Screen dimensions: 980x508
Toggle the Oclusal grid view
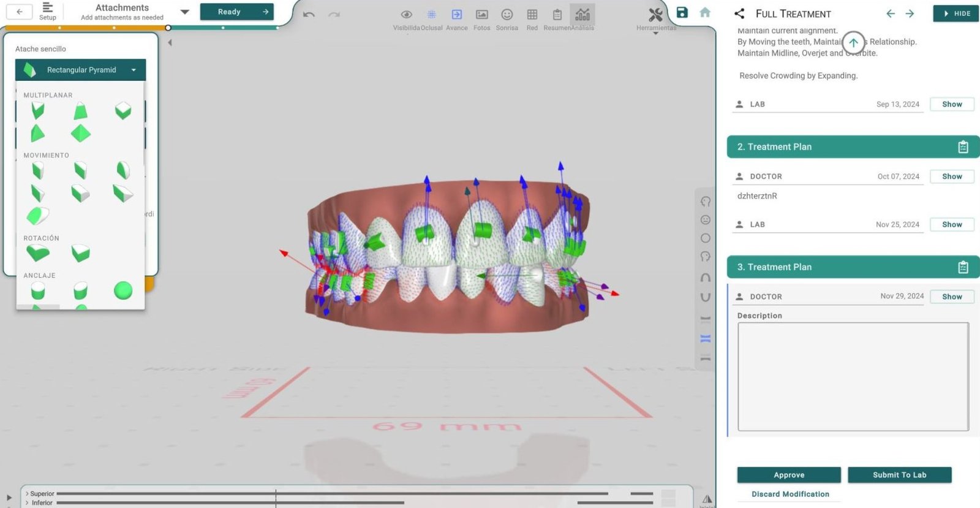[x=431, y=15]
